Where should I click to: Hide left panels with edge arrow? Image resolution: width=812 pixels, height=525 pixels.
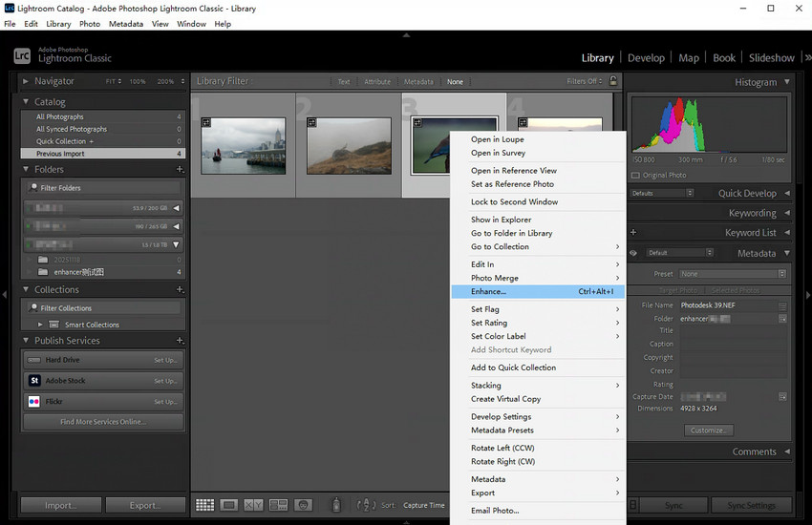point(5,295)
